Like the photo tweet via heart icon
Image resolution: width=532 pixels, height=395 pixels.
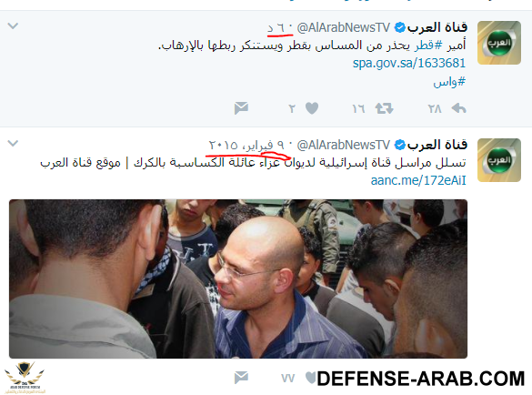coord(310,378)
